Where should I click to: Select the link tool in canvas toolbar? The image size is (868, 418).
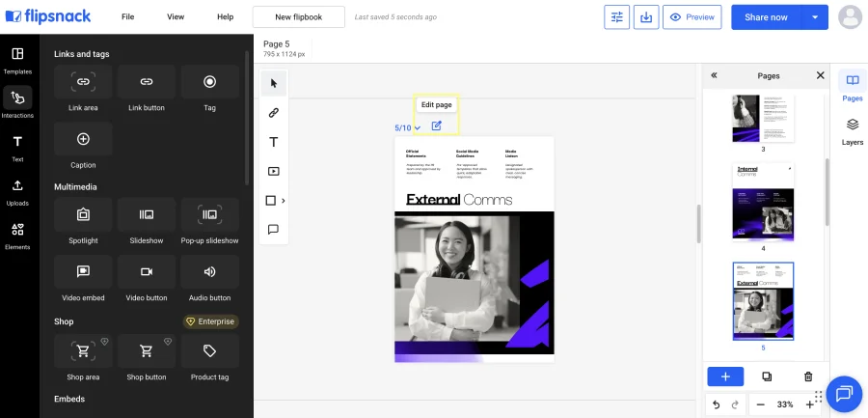coord(274,113)
